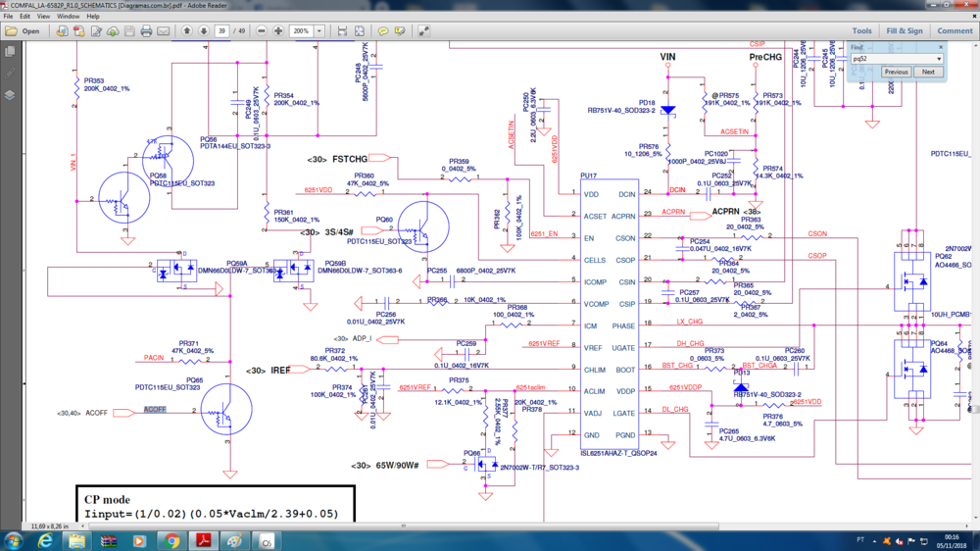Click the Previous button in Find box
Screen dimensions: 980x551
coord(896,72)
